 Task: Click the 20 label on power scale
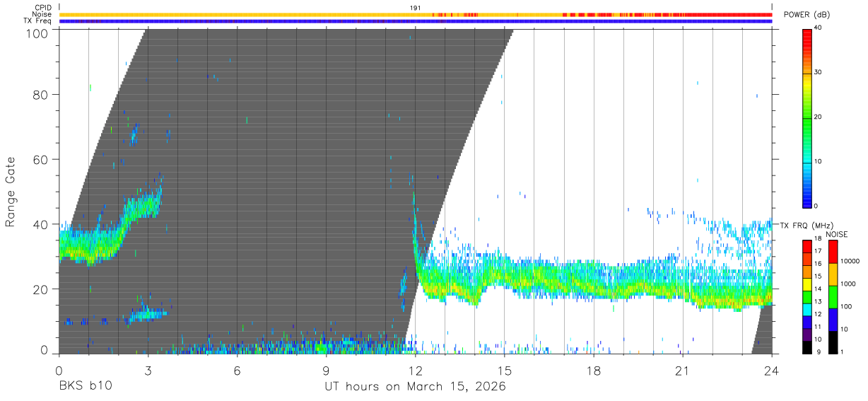(819, 117)
